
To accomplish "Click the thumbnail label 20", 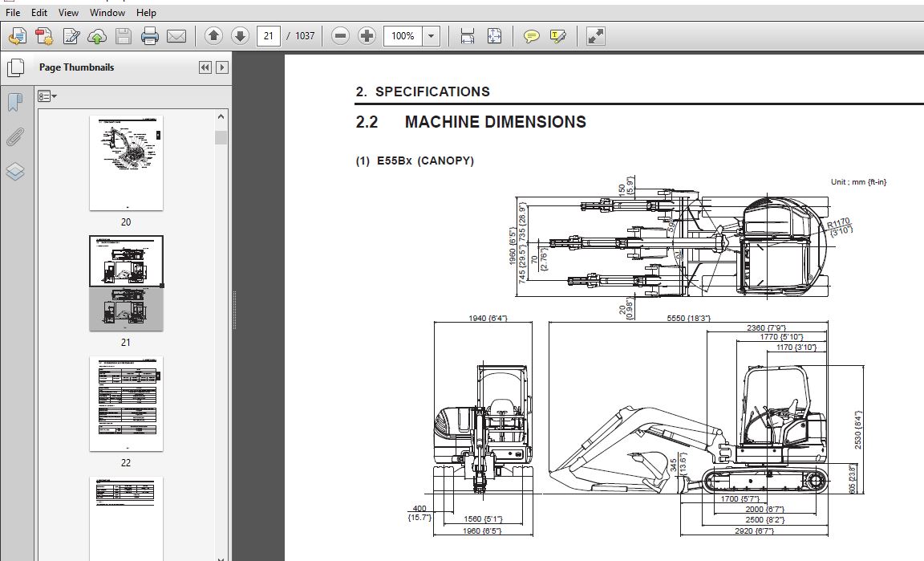I will click(126, 222).
